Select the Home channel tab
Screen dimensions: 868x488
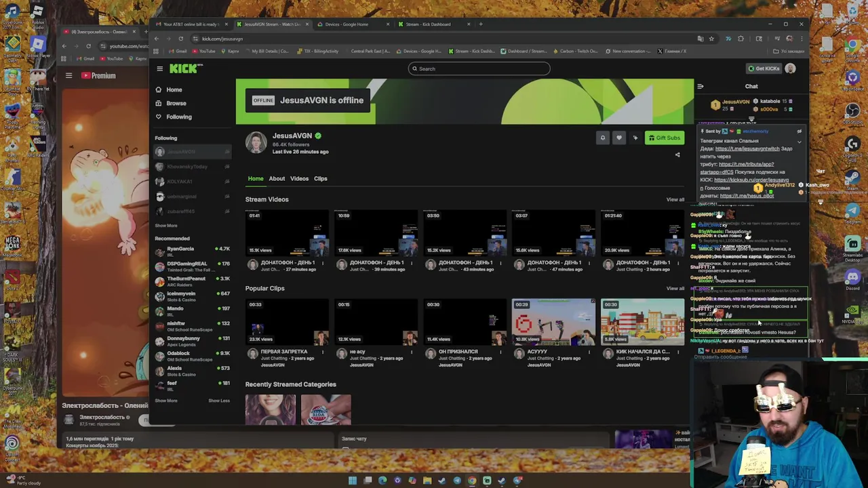click(x=256, y=179)
